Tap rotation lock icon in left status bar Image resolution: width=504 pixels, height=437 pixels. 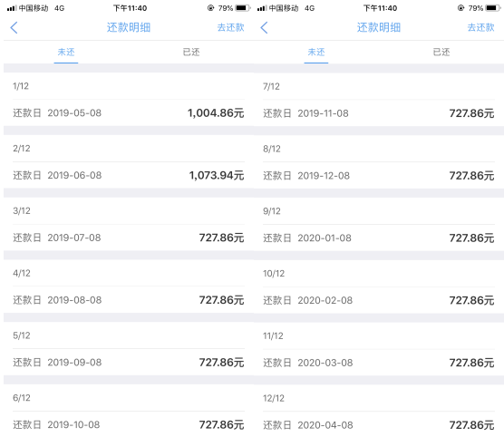click(x=211, y=8)
